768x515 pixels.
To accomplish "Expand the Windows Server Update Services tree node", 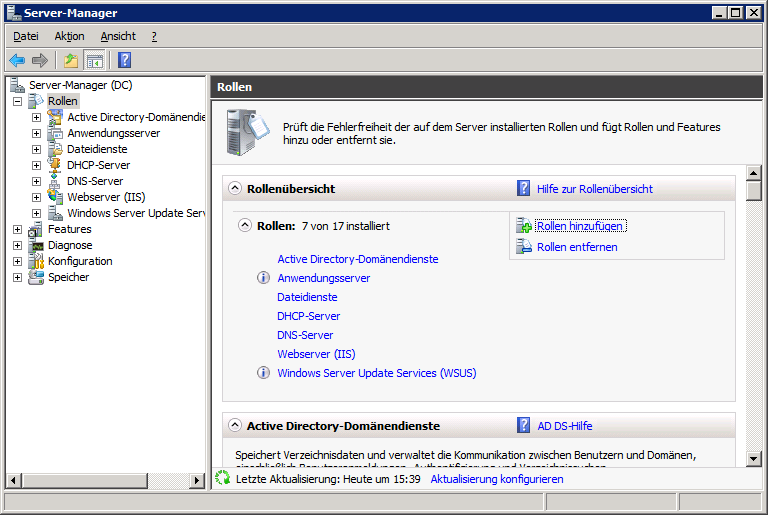I will click(x=36, y=214).
